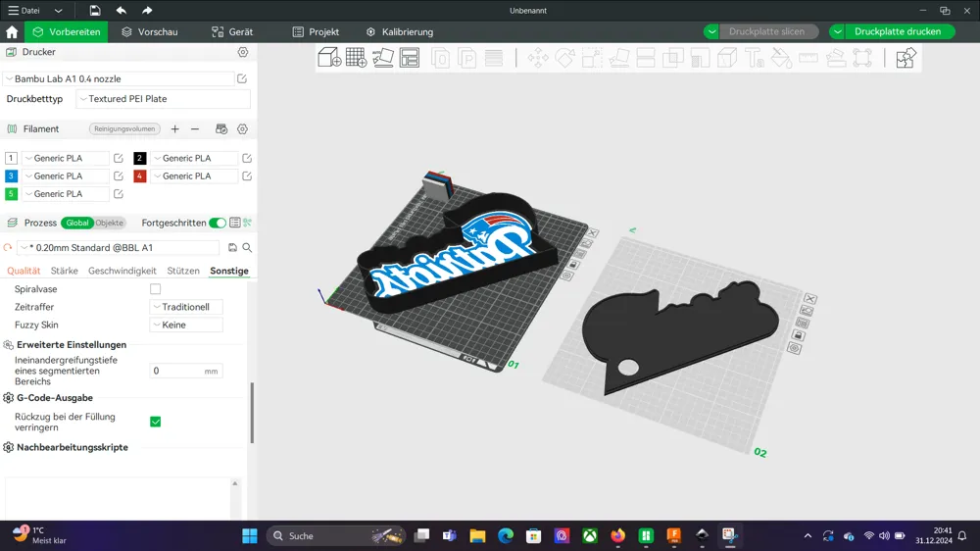
Task: Expand the Druckplatte drucken options arrow
Action: click(x=838, y=32)
